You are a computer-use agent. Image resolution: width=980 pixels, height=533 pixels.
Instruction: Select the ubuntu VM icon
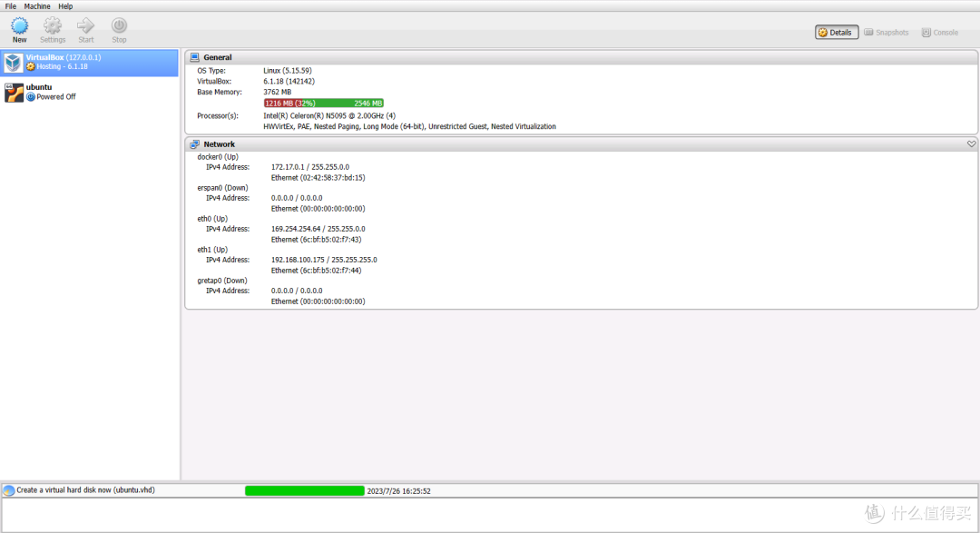(14, 93)
